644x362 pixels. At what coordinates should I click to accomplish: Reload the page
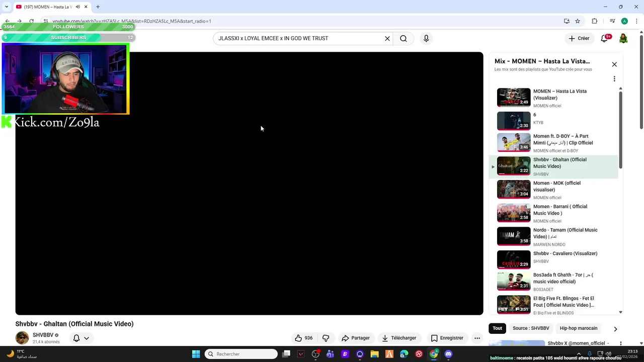(x=31, y=21)
